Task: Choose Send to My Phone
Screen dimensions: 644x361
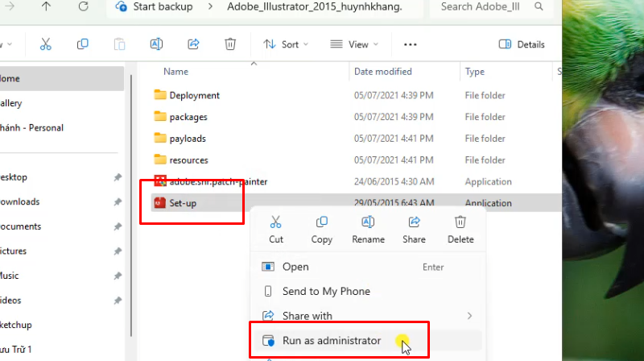Action: click(368, 291)
